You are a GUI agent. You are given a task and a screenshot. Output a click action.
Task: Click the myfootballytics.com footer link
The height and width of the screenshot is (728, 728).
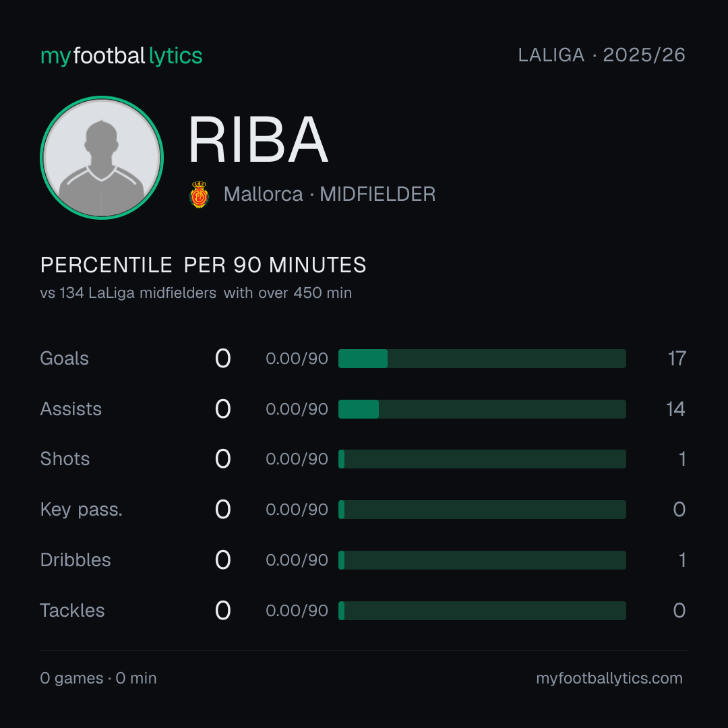(x=609, y=678)
